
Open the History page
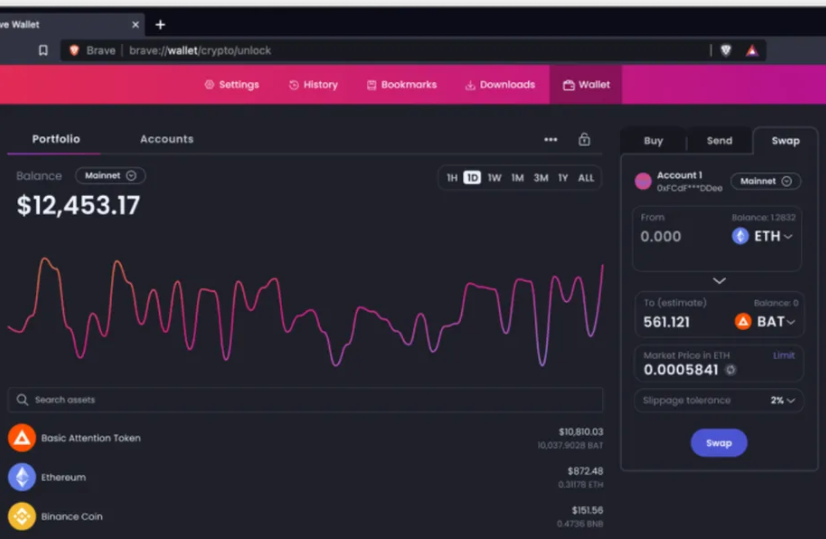coord(313,85)
